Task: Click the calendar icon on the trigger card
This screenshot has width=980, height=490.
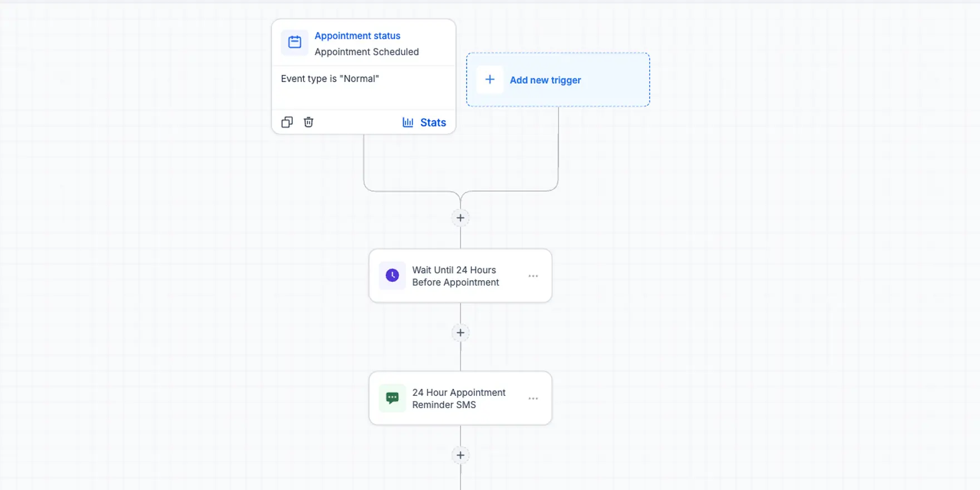Action: (x=295, y=42)
